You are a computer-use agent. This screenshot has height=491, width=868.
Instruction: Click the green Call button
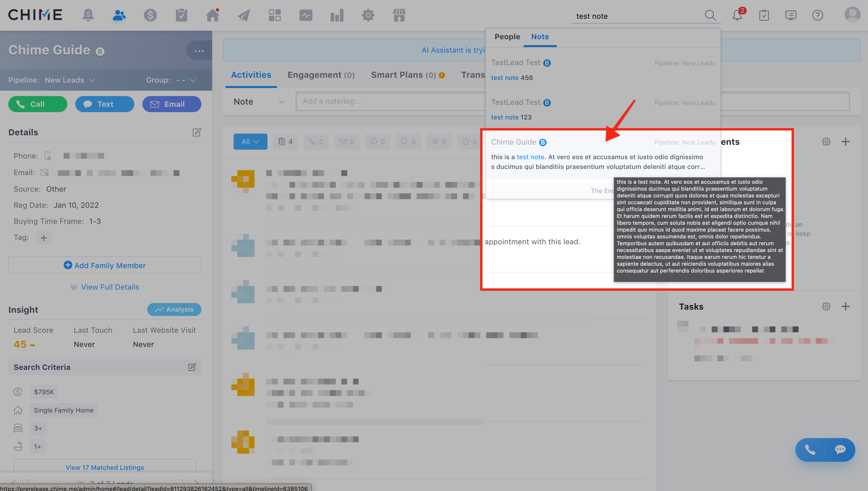(38, 104)
